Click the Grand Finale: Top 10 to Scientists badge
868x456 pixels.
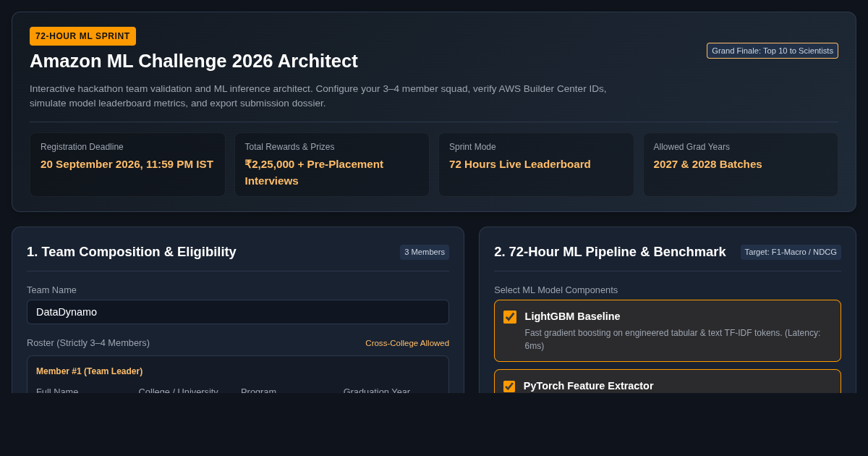[x=773, y=51]
